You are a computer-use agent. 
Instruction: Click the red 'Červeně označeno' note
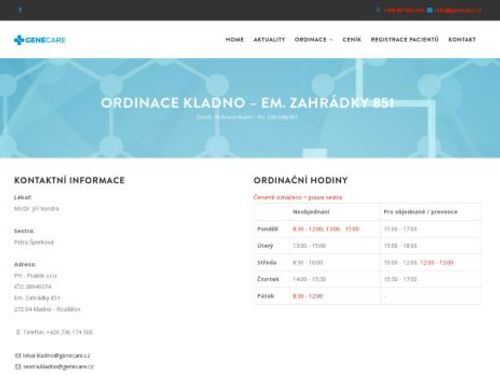[x=298, y=197]
